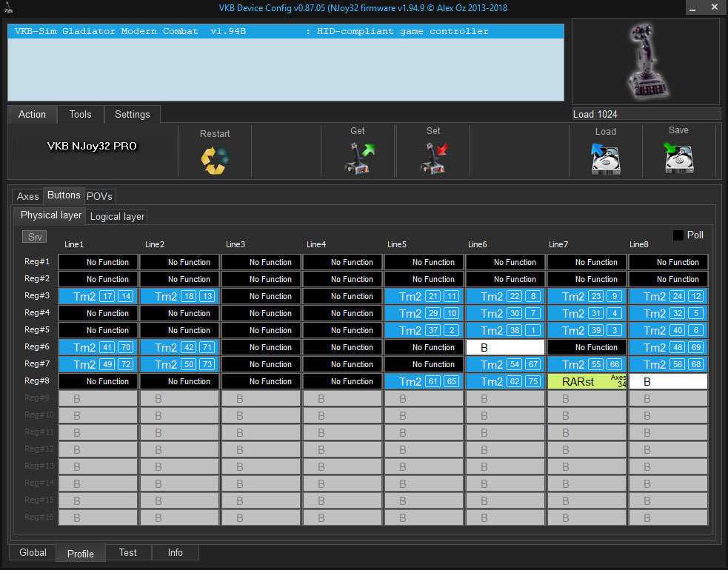728x570 pixels.
Task: Select the white B cell in Reg#6 Line6
Action: click(x=506, y=348)
